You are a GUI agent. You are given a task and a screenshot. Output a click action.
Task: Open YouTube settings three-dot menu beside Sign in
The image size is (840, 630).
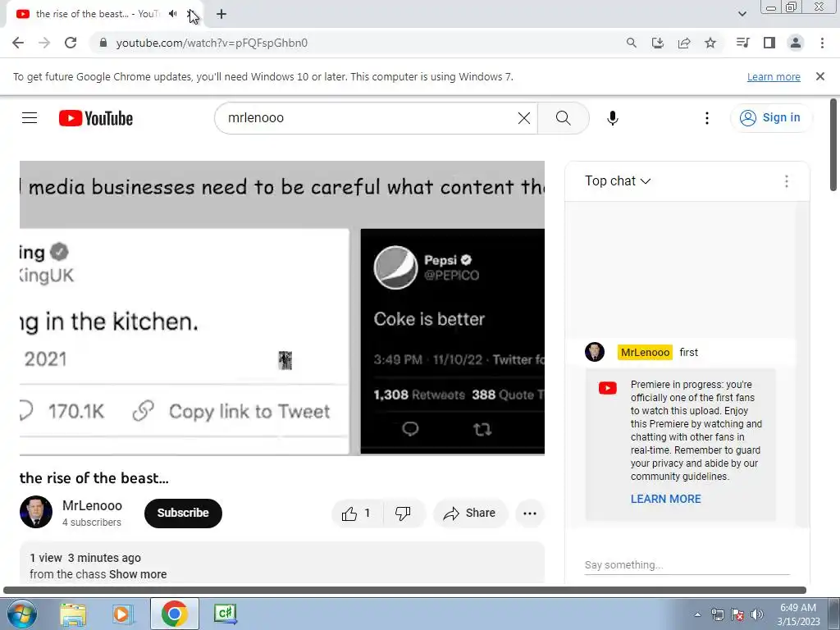(x=706, y=118)
